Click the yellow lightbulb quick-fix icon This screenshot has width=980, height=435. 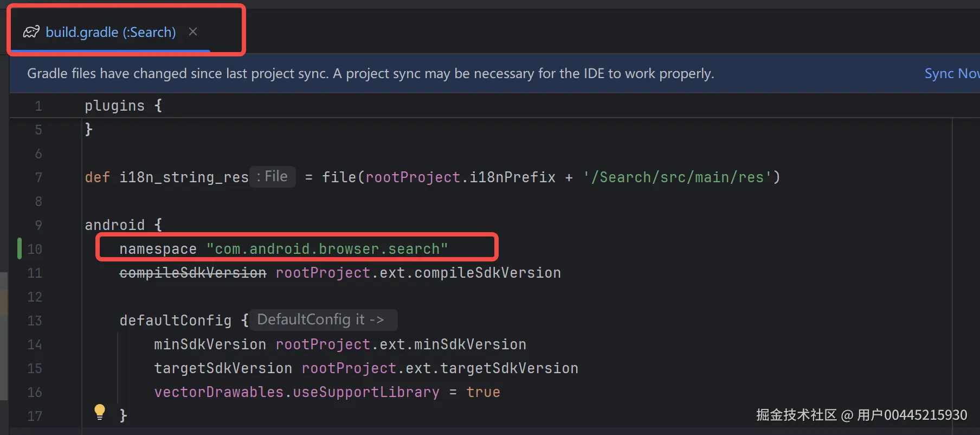pyautogui.click(x=100, y=412)
